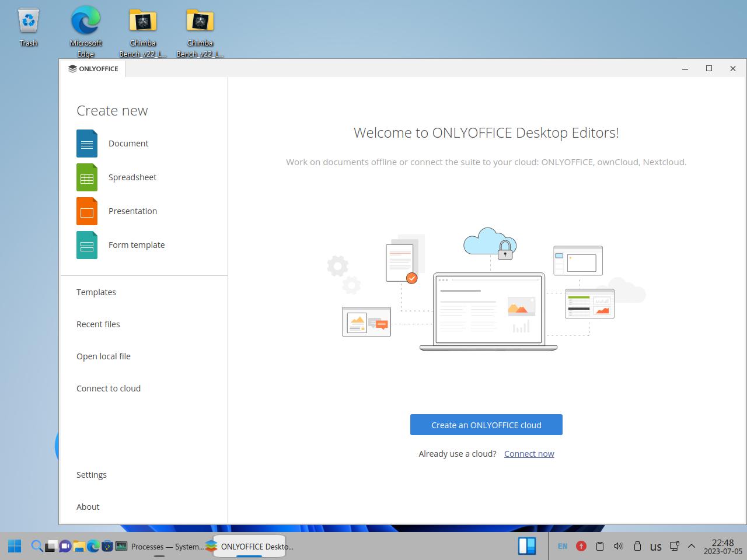Close the ONLYOFFICE window

pos(733,69)
